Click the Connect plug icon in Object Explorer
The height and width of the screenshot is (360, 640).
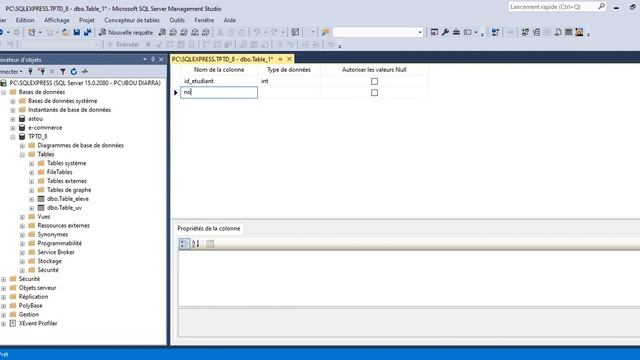(30, 71)
